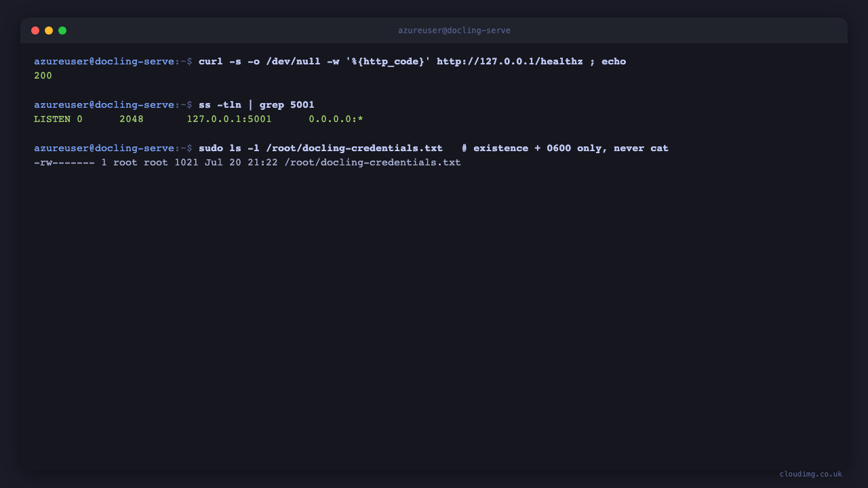
Task: Click the red close window button
Action: [35, 30]
